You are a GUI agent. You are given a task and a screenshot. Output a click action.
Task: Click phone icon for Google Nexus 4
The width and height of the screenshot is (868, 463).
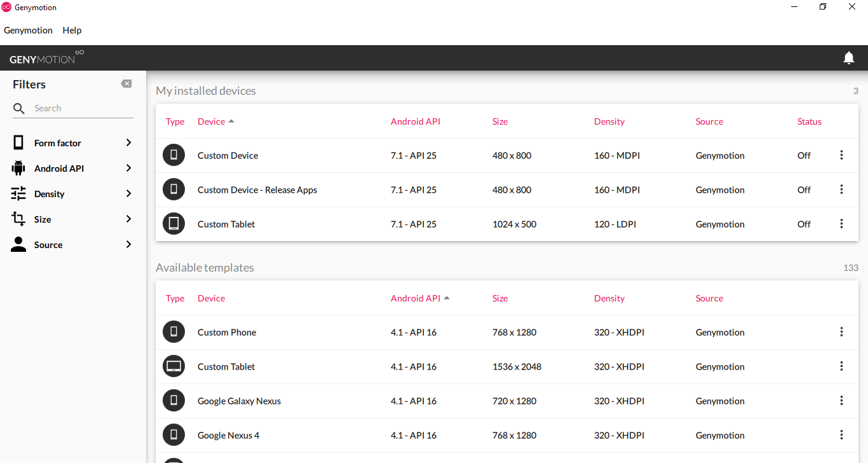(173, 435)
